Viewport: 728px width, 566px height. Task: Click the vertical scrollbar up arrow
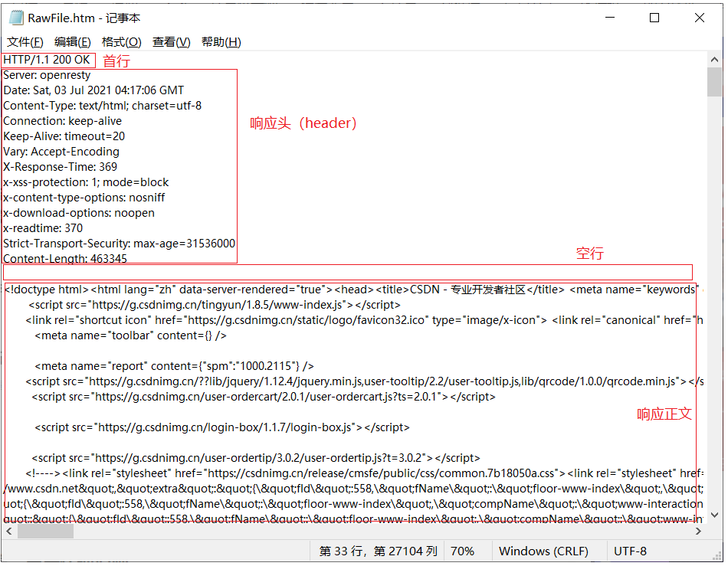pyautogui.click(x=714, y=60)
